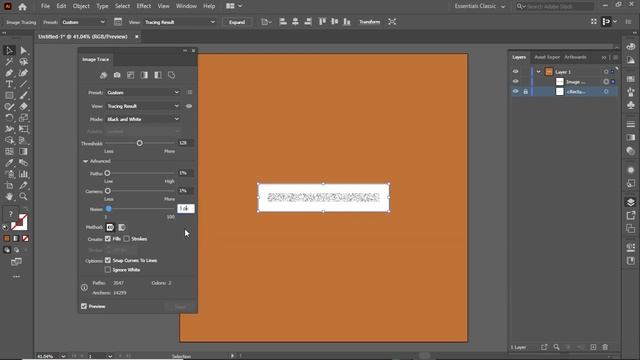Screen dimensions: 640x360
Task: Hide Layer 1 with its eye icon
Action: (516, 71)
